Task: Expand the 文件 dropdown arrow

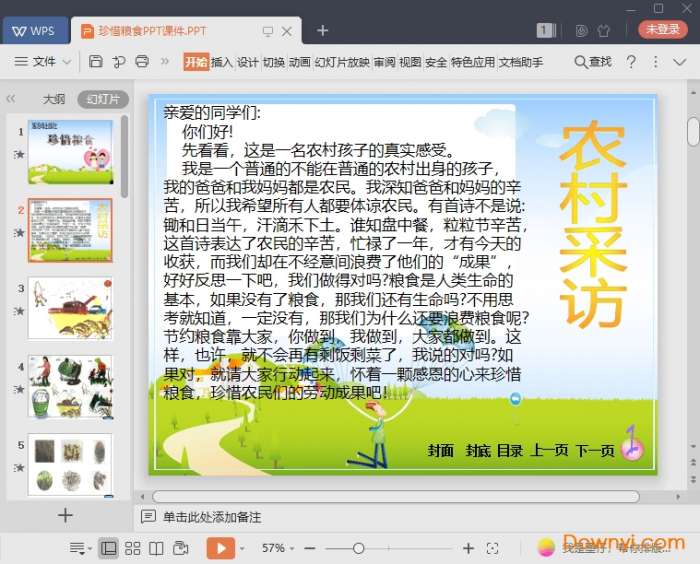Action: click(x=66, y=62)
